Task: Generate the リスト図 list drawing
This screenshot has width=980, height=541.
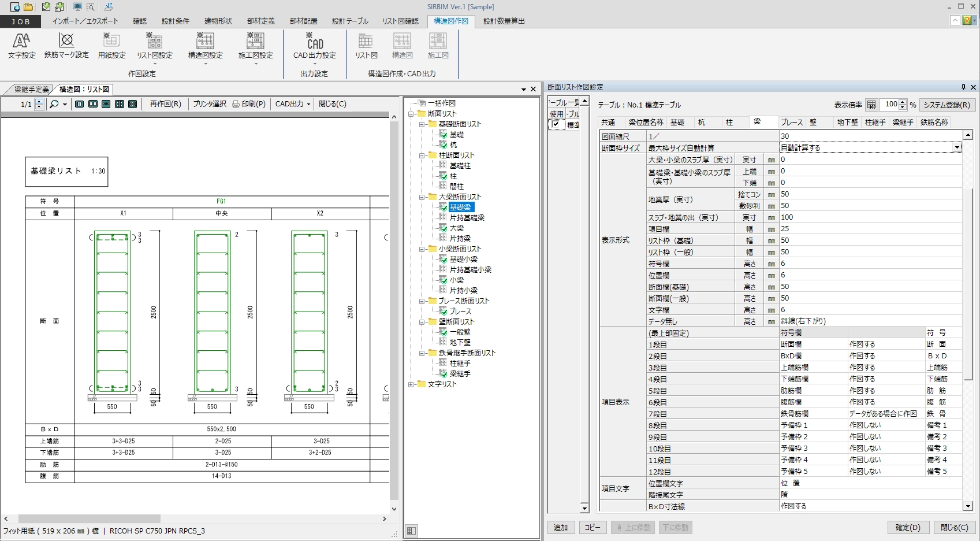Action: pyautogui.click(x=366, y=46)
